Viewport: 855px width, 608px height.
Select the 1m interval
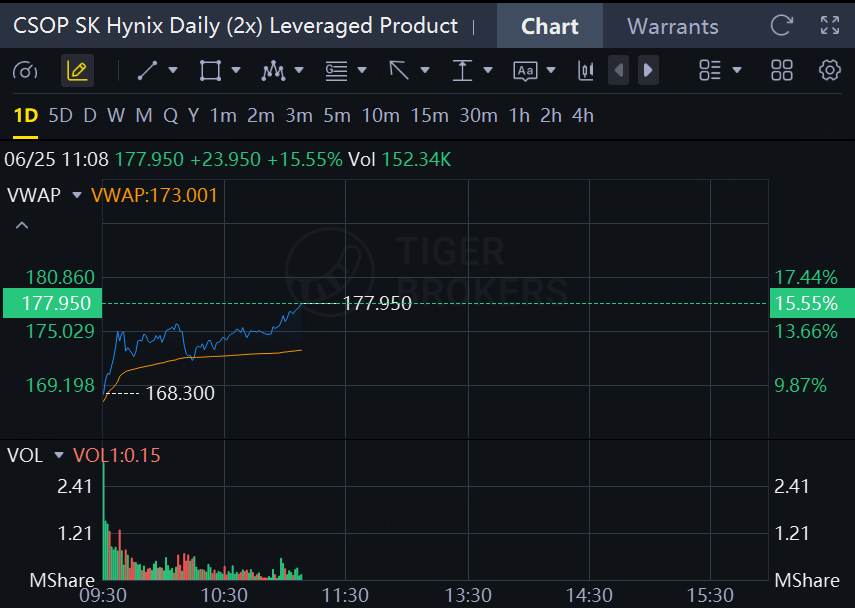pos(223,116)
